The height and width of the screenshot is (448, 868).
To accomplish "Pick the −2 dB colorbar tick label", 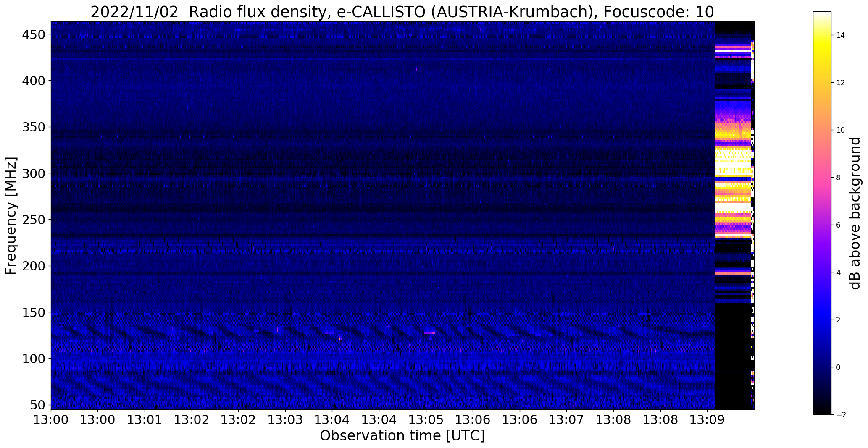I will [841, 415].
